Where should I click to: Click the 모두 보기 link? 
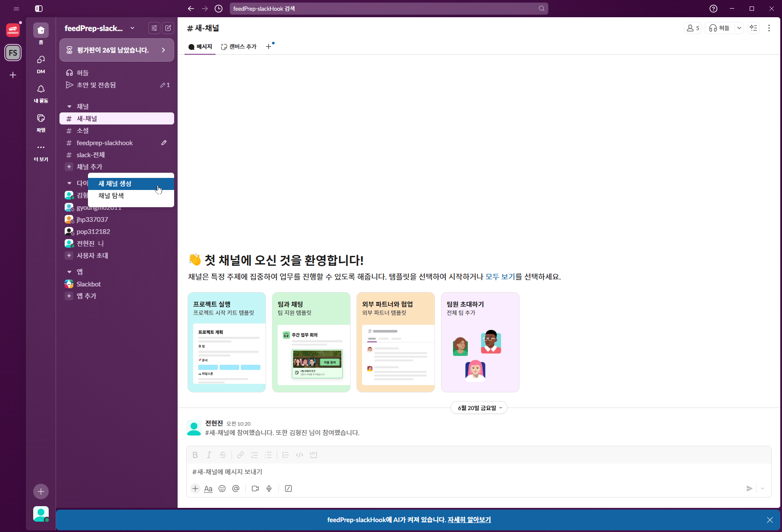pos(500,277)
